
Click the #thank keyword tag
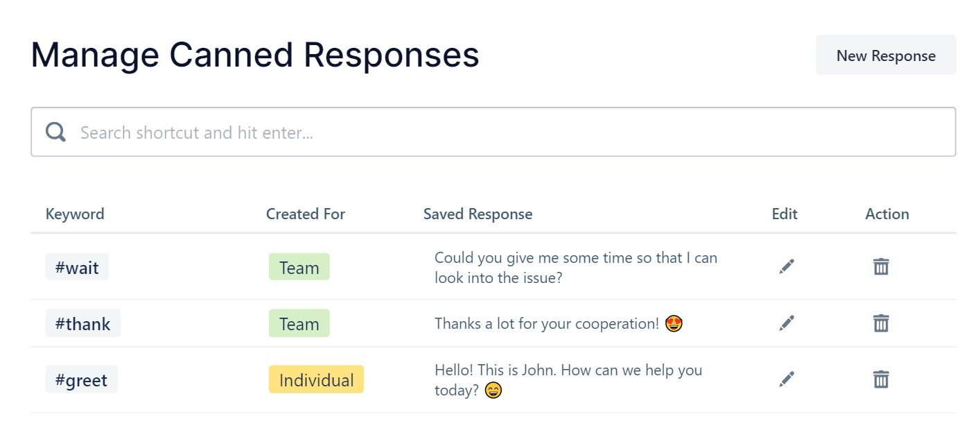(83, 324)
